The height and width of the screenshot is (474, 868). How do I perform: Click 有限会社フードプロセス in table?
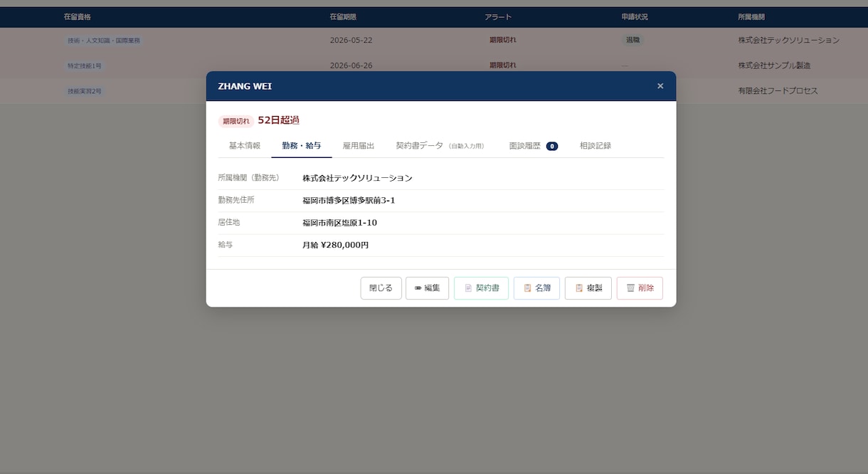point(778,92)
